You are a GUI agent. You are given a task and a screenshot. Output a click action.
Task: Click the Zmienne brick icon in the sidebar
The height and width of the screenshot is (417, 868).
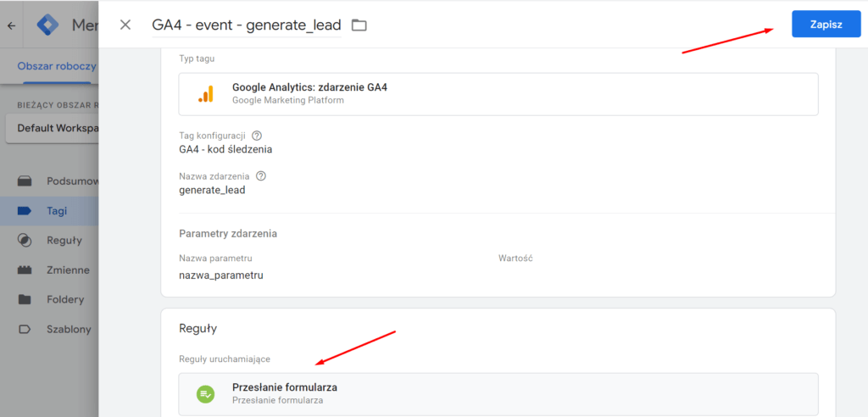[25, 270]
